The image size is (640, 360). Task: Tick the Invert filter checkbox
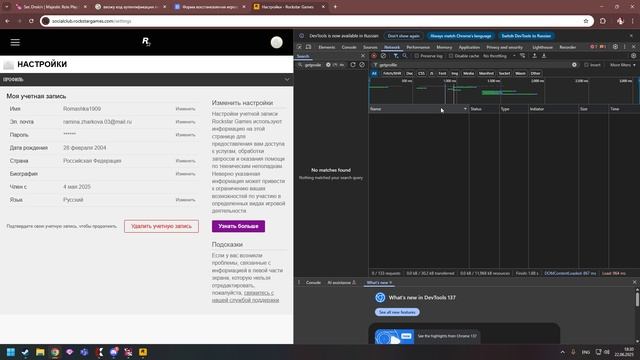point(586,65)
